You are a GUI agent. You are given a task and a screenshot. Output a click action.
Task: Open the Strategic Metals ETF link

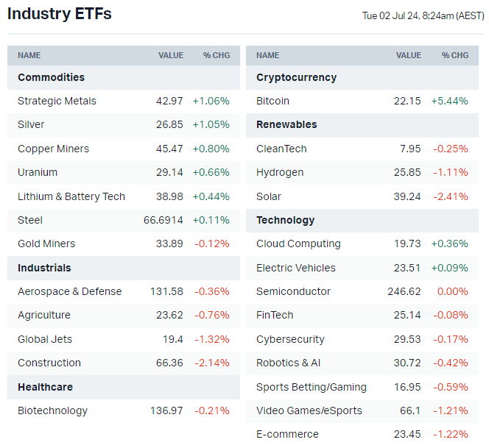[x=57, y=101]
